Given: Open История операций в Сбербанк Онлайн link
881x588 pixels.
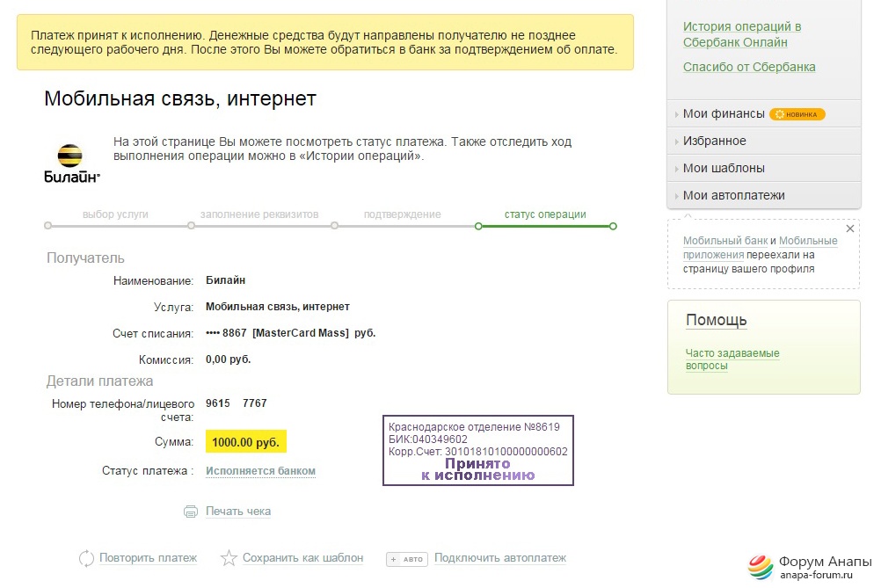Looking at the screenshot, I should 742,34.
